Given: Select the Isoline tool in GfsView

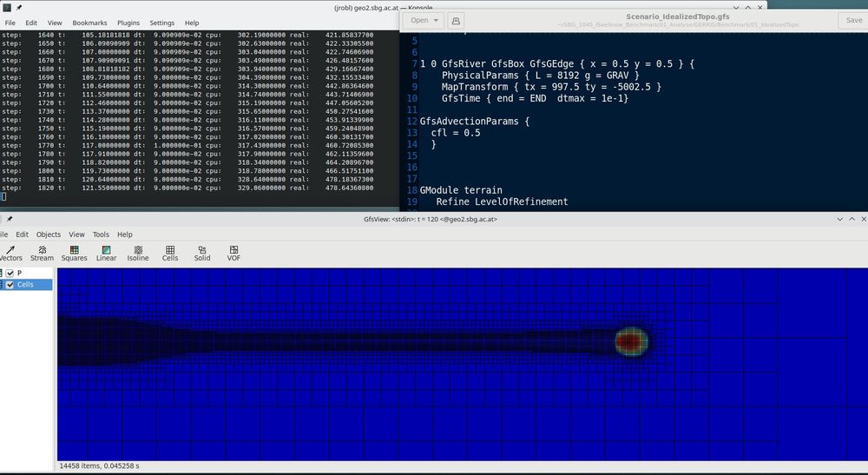Looking at the screenshot, I should tap(138, 254).
